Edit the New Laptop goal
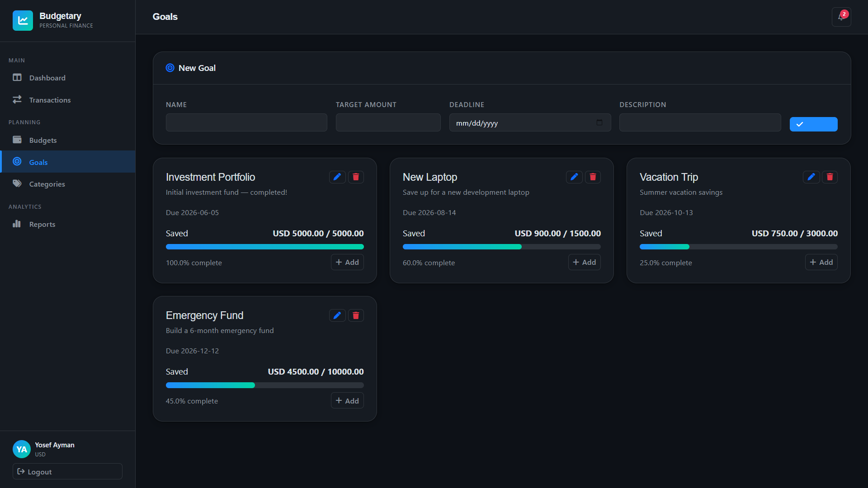The width and height of the screenshot is (868, 488). coord(574,177)
